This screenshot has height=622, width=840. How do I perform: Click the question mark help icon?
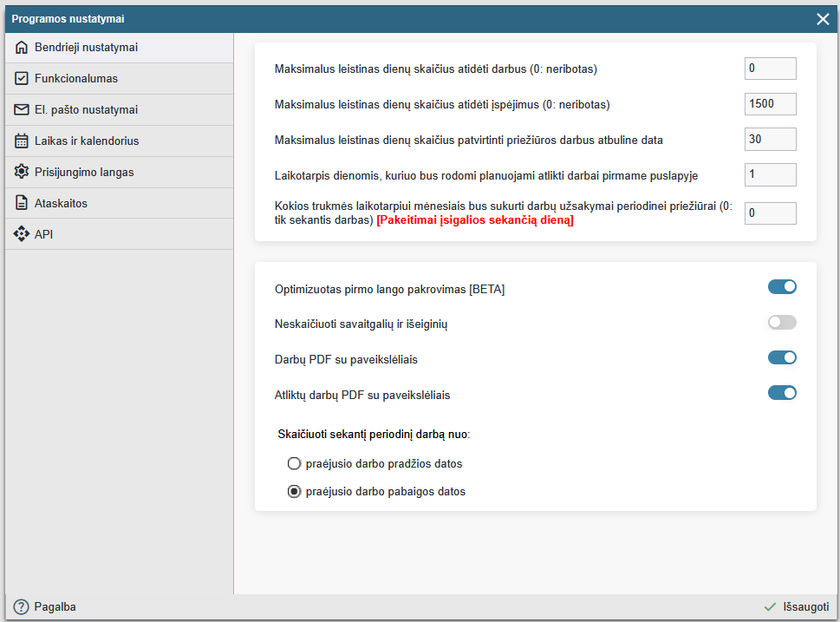click(x=21, y=607)
